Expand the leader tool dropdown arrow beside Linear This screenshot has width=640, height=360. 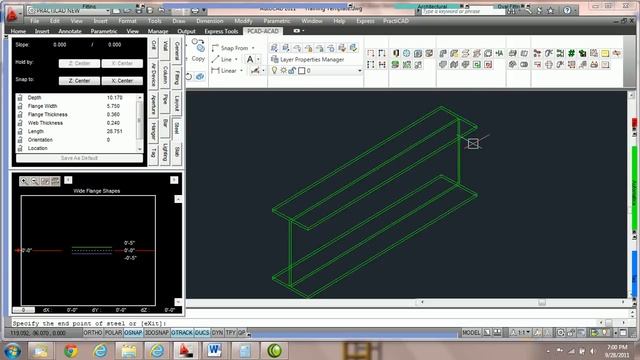pos(263,71)
